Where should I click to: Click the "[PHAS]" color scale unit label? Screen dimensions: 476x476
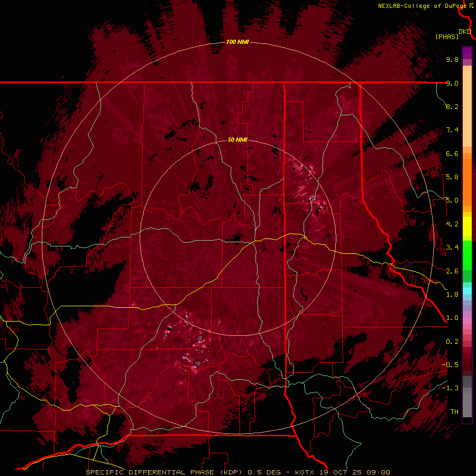[x=447, y=36]
